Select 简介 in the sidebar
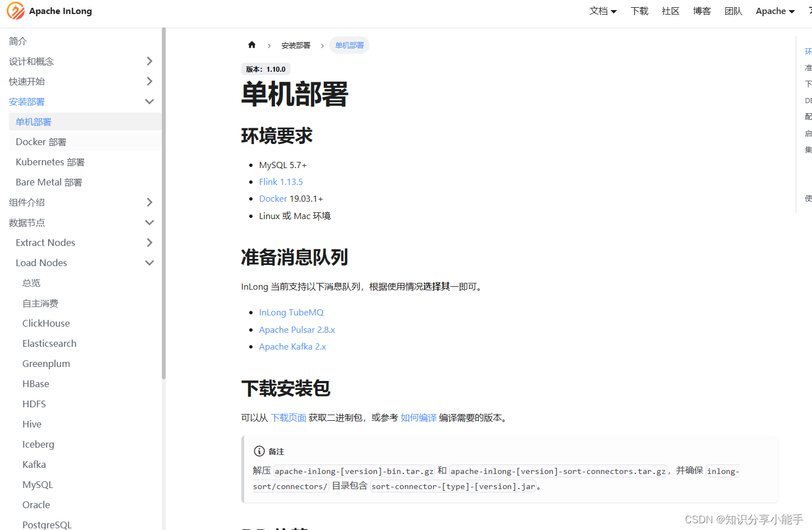 pyautogui.click(x=18, y=41)
